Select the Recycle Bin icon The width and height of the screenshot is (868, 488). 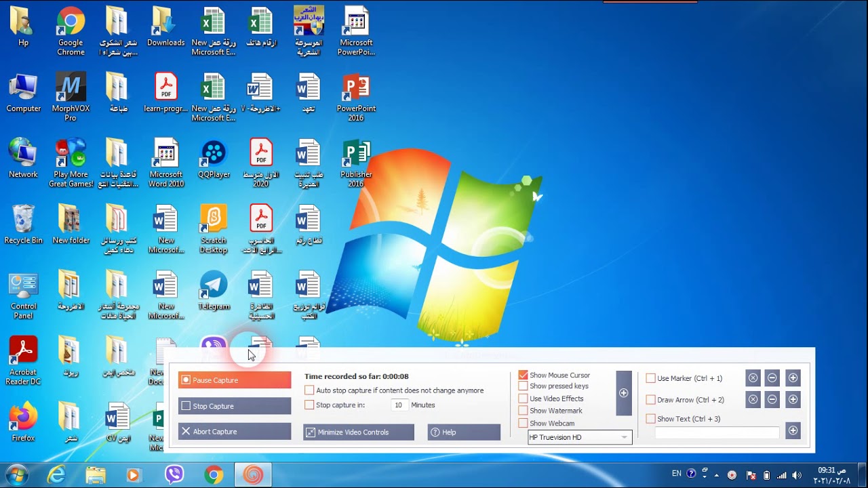[23, 225]
